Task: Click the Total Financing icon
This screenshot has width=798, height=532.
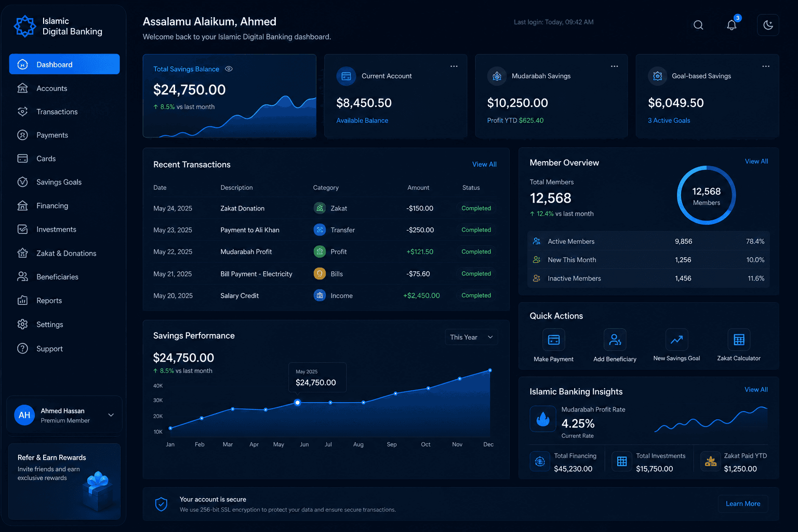Action: coord(540,461)
